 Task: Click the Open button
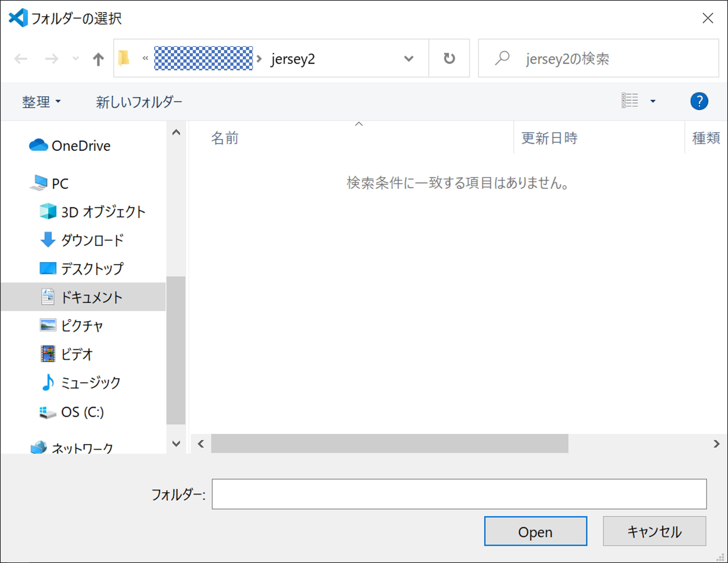click(x=535, y=531)
